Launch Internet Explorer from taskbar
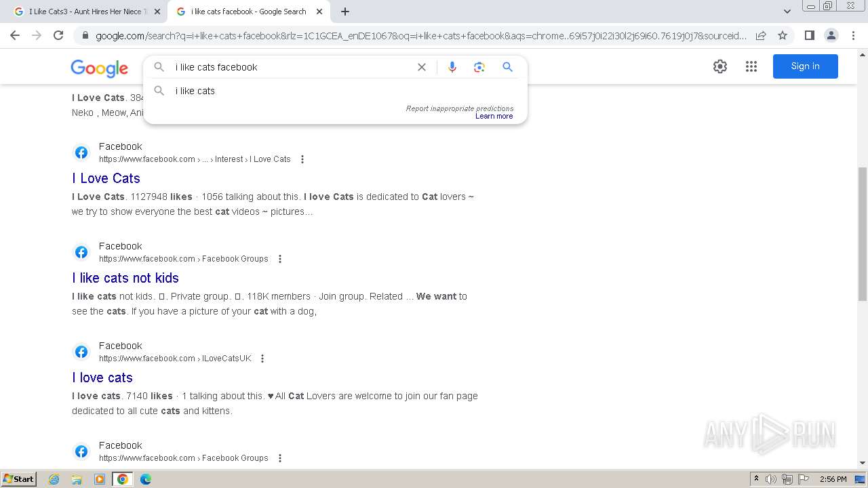Viewport: 868px width, 488px height. click(x=54, y=479)
